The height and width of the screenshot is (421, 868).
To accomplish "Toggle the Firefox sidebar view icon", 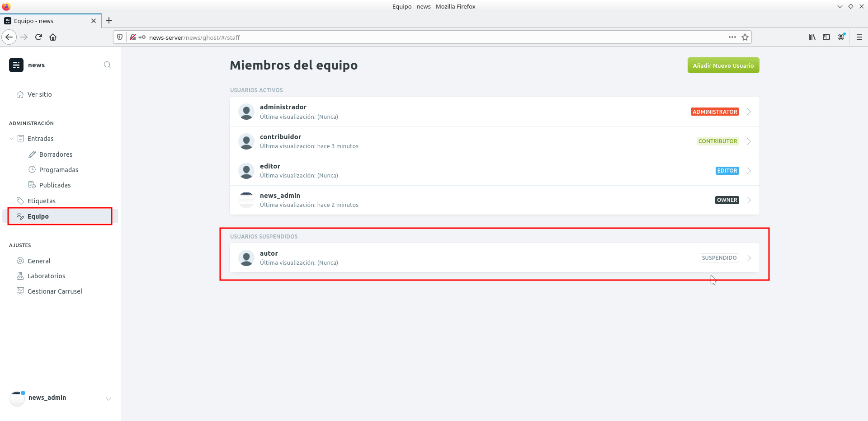I will (826, 37).
